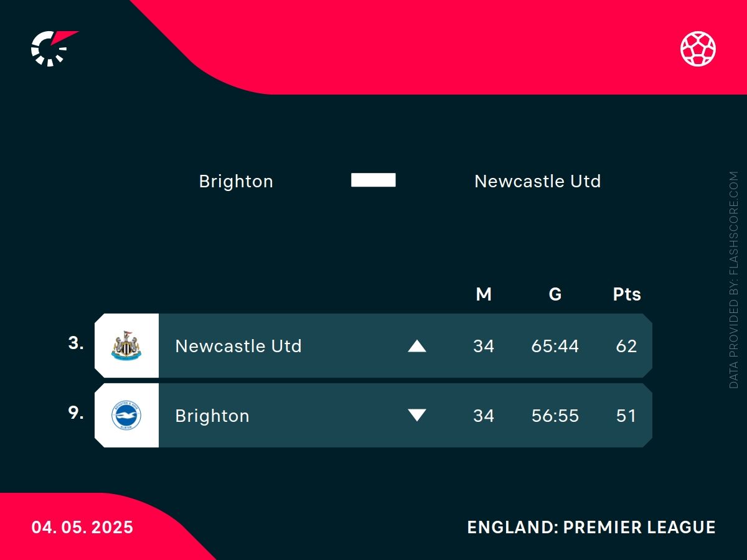Click Brighton team name in match header

tap(236, 182)
